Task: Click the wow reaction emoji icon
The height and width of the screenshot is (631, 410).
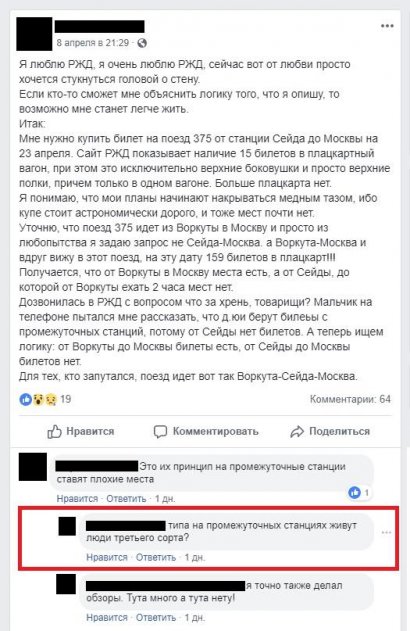Action: 38,399
